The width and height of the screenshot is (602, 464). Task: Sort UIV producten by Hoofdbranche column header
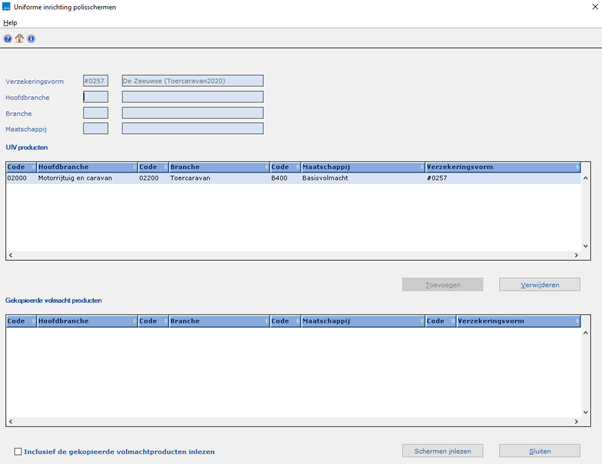pos(85,167)
